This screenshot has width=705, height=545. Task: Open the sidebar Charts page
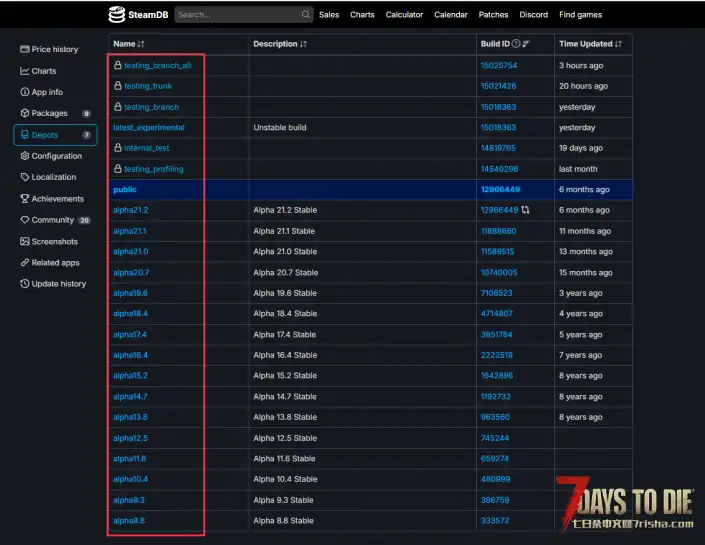pyautogui.click(x=38, y=71)
